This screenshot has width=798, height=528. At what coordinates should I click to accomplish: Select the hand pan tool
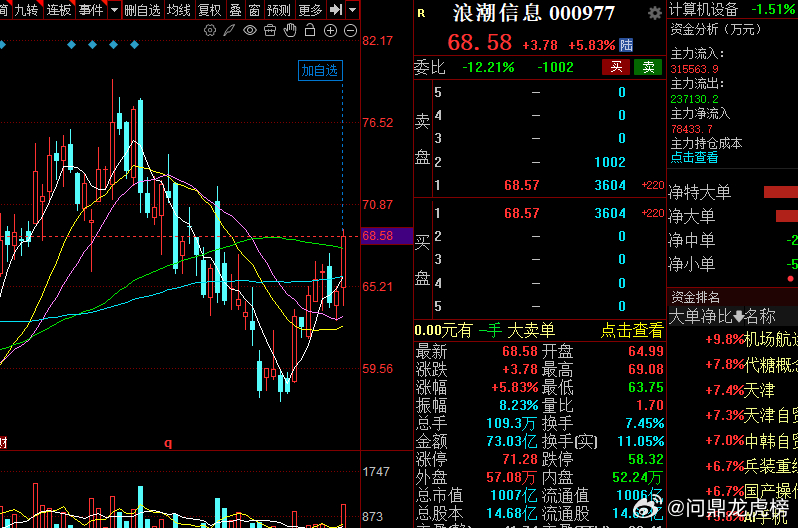290,31
